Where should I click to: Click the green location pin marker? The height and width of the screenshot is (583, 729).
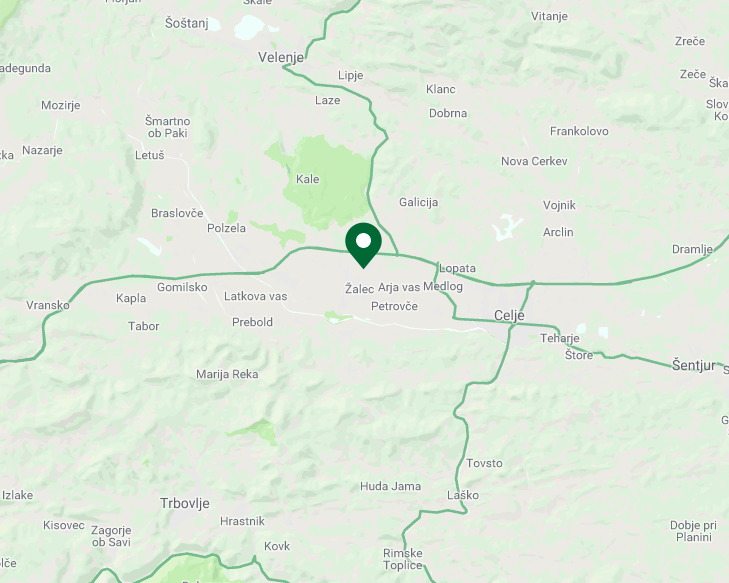click(364, 244)
